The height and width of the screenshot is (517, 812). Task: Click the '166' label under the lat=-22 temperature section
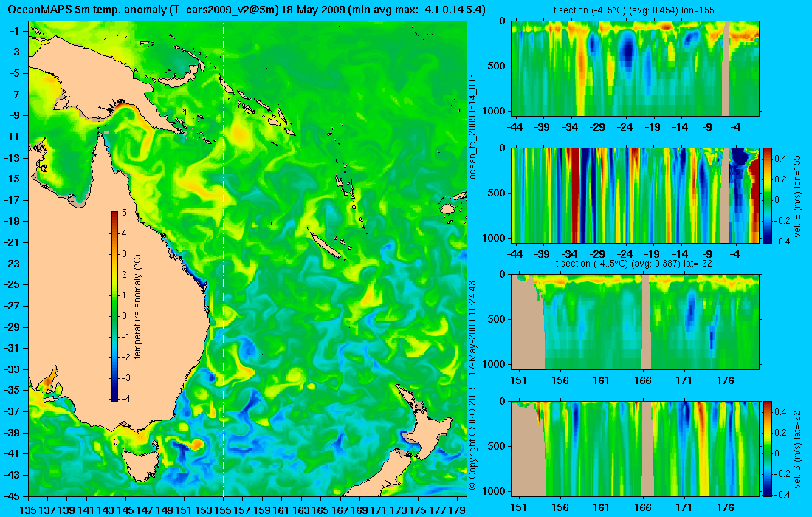pos(643,381)
